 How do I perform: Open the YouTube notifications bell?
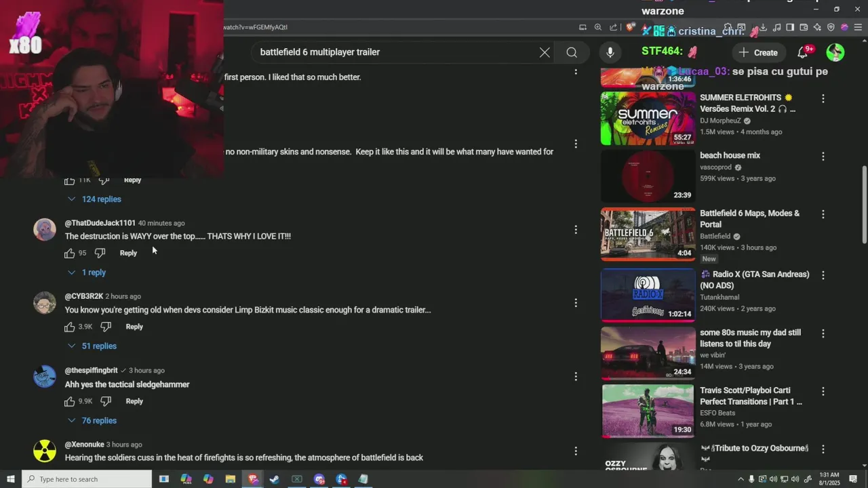tap(803, 52)
